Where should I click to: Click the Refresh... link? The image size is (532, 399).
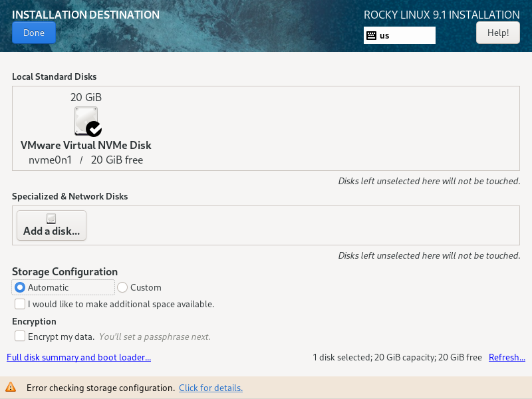[507, 357]
